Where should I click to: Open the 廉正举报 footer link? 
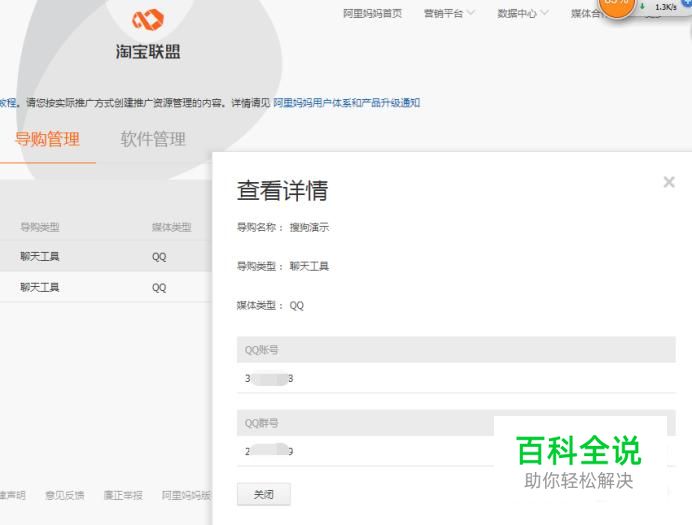(123, 495)
